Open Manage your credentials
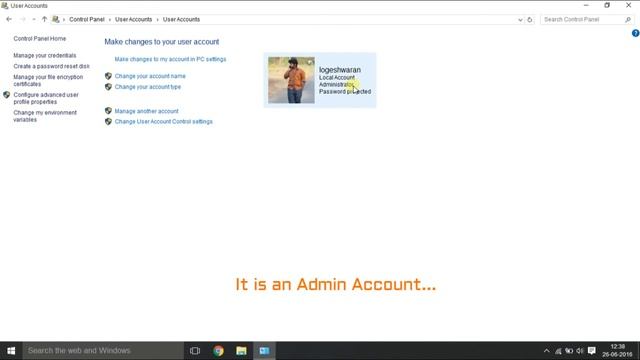Image resolution: width=640 pixels, height=360 pixels. tap(44, 55)
